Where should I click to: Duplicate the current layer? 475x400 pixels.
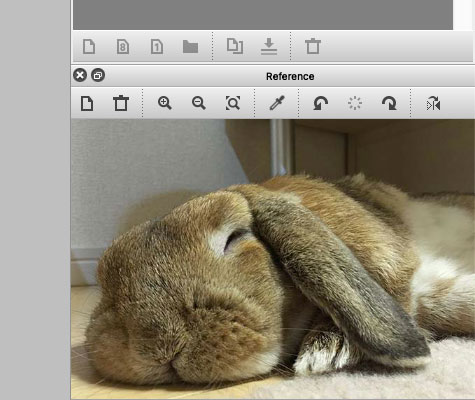[235, 46]
